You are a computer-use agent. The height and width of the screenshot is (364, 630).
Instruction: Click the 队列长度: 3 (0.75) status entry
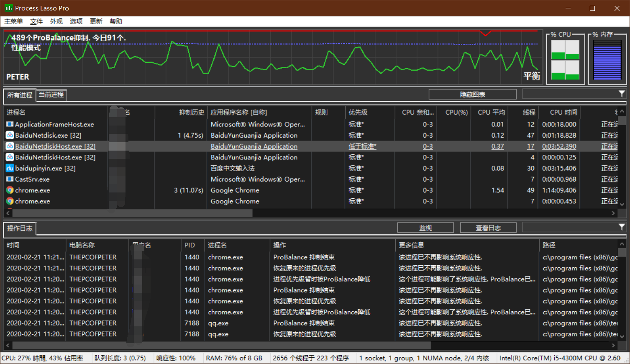tap(120, 358)
